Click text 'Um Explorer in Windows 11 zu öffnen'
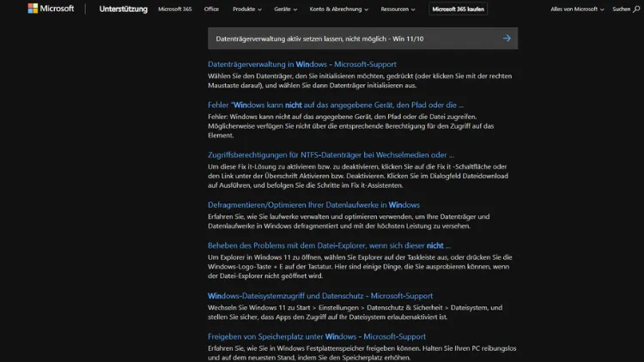644x362 pixels. pos(265,257)
